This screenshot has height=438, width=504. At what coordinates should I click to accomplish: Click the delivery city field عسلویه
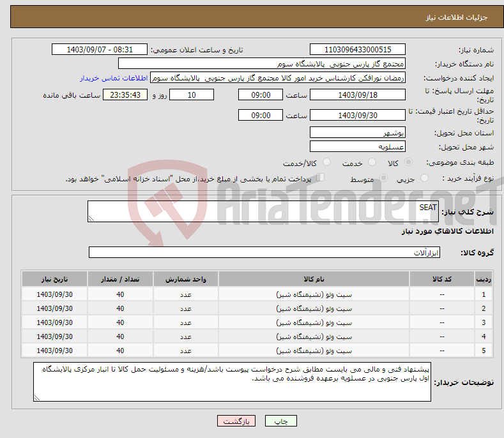pos(358,147)
